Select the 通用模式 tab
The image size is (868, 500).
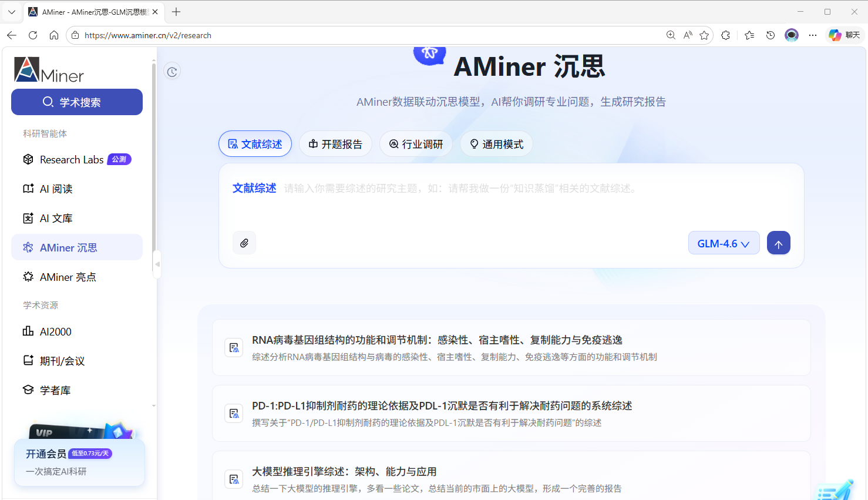pos(496,144)
